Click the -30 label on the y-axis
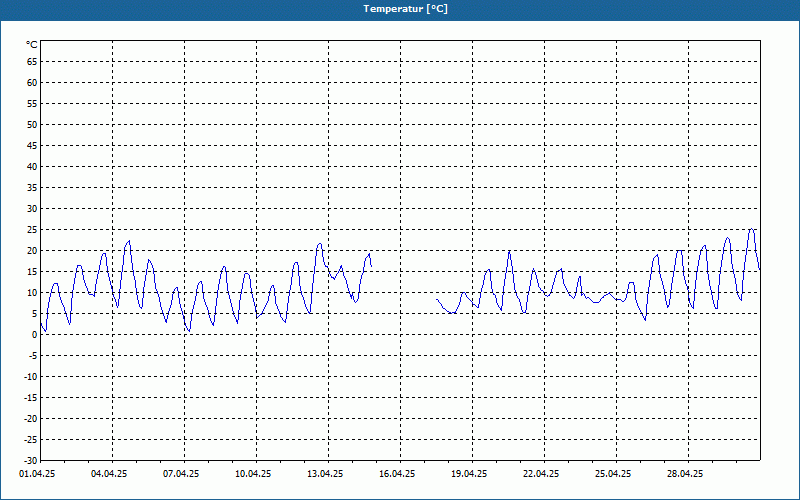This screenshot has width=800, height=500. tap(31, 461)
